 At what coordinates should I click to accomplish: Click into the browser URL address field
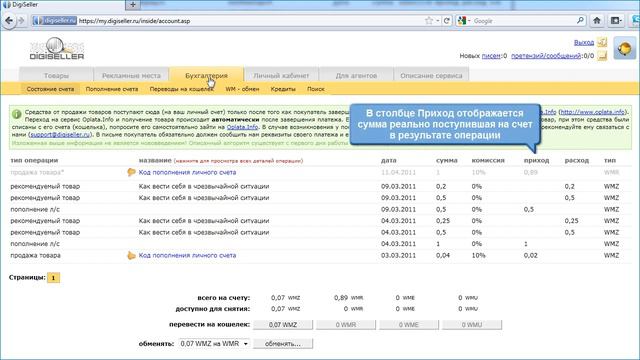click(249, 20)
